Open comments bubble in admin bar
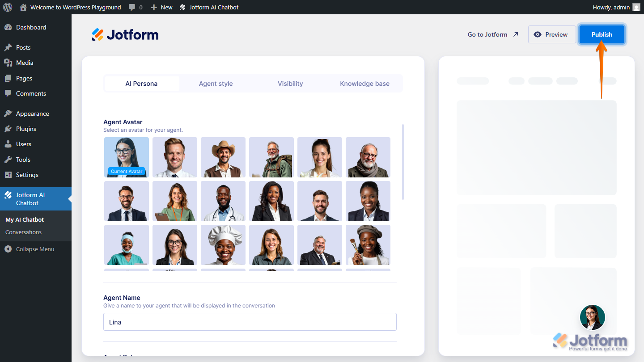Screen dimensions: 644x362 tap(132, 7)
